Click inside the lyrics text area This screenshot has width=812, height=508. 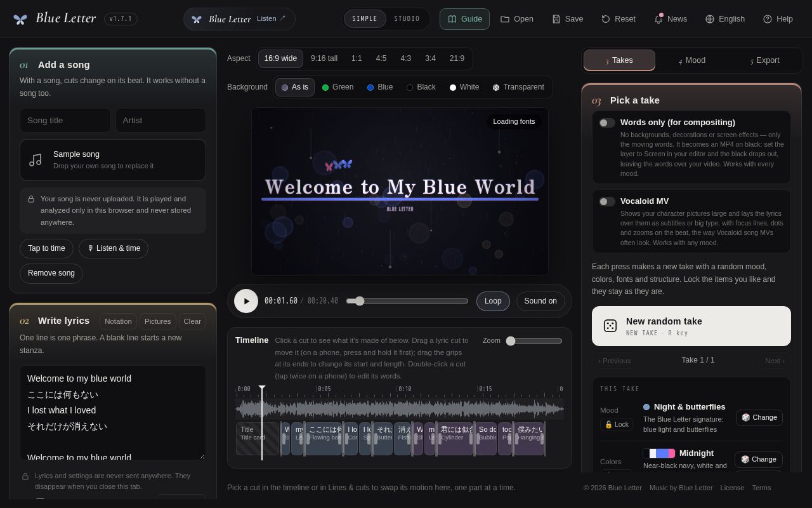(113, 413)
